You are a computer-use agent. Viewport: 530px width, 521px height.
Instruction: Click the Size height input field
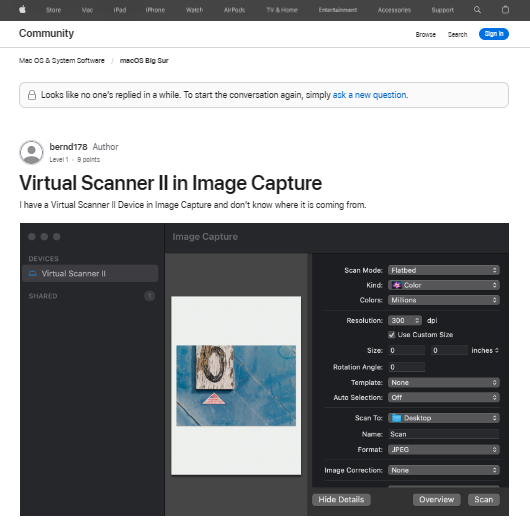(x=449, y=351)
